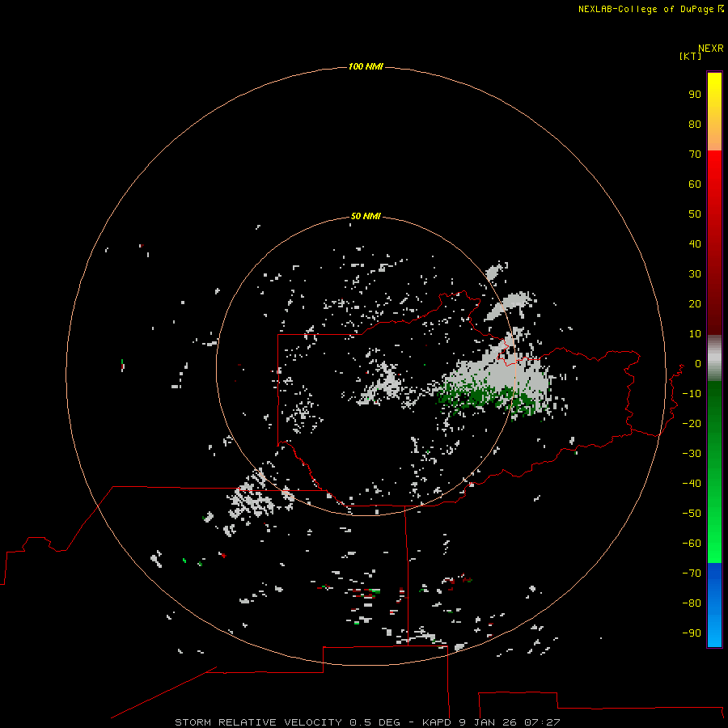Click the -40 value on the velocity scale
This screenshot has height=728, width=728.
coord(692,484)
